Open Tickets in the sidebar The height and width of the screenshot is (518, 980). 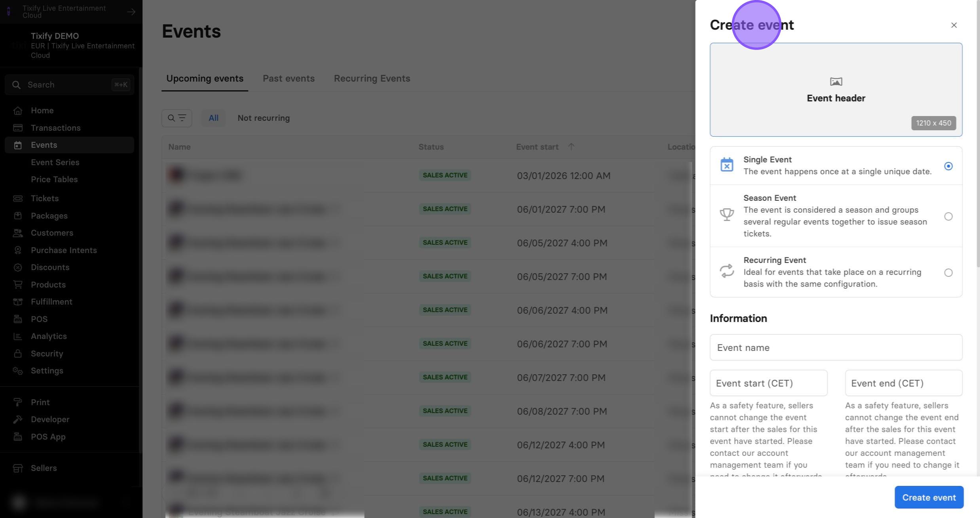(70, 198)
